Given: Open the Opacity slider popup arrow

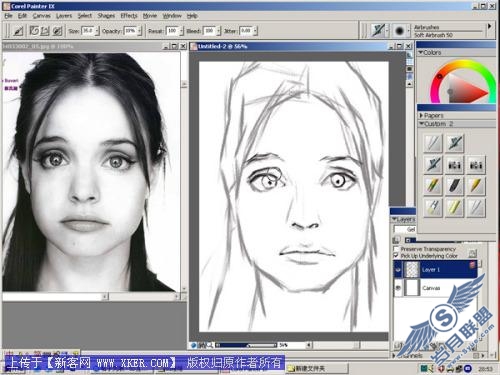Looking at the screenshot, I should [x=139, y=31].
